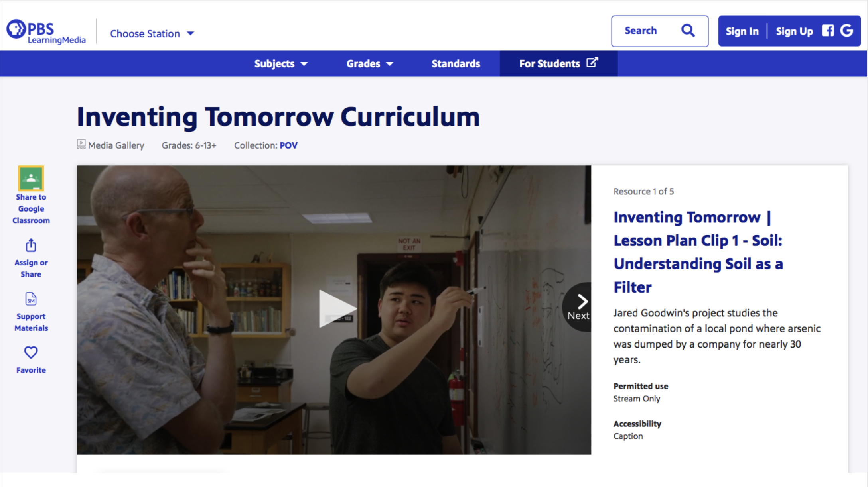Screen dimensions: 868x487
Task: Click the Assign or Share upload icon
Action: coord(31,245)
